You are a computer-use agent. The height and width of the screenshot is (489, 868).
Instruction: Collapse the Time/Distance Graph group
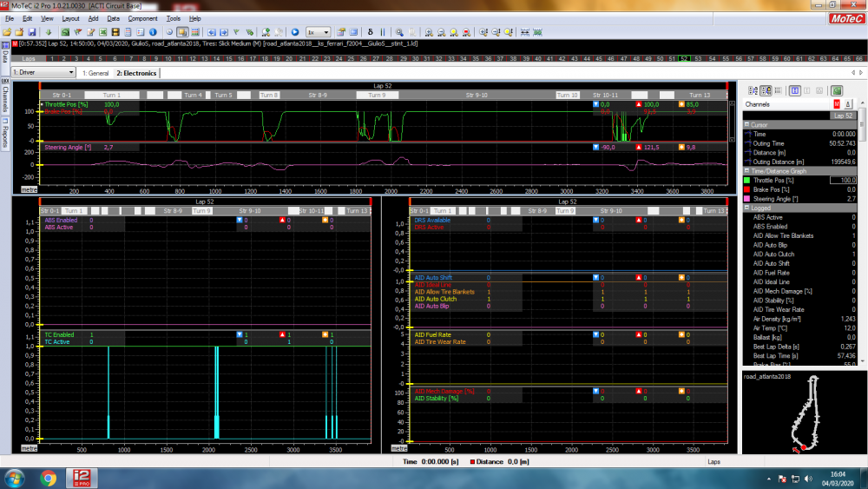point(746,171)
